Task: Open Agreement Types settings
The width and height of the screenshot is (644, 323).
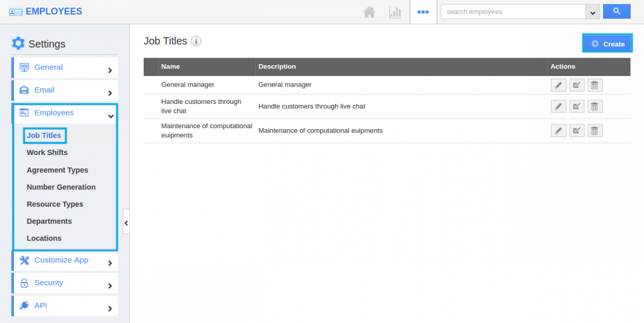Action: coord(58,170)
